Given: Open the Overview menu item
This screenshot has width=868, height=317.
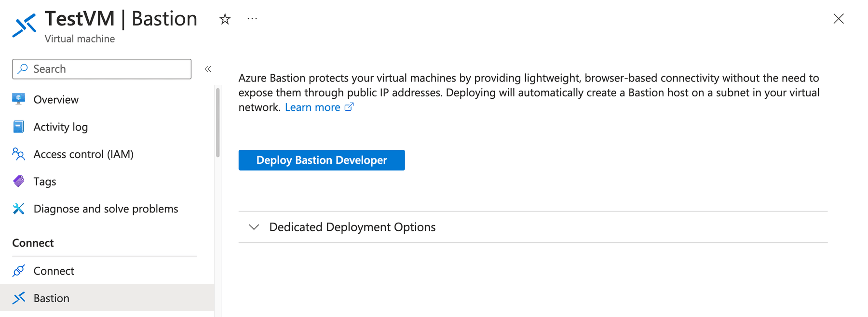Looking at the screenshot, I should pyautogui.click(x=56, y=100).
